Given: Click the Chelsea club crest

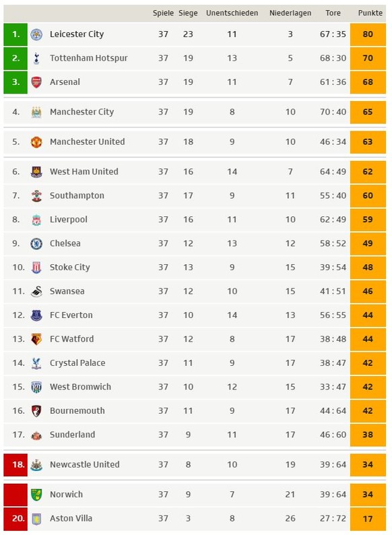Looking at the screenshot, I should click(x=36, y=244).
